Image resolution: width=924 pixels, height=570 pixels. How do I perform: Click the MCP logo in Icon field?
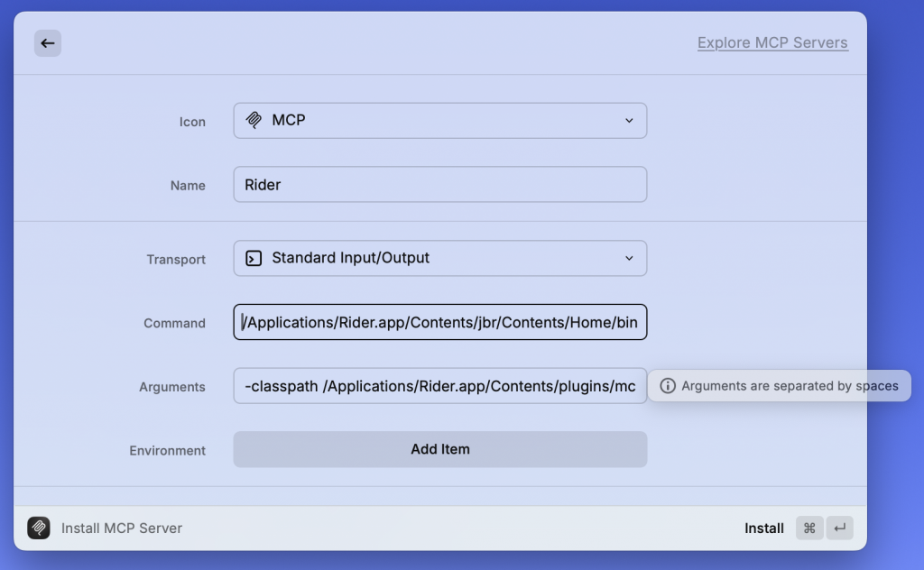point(254,120)
